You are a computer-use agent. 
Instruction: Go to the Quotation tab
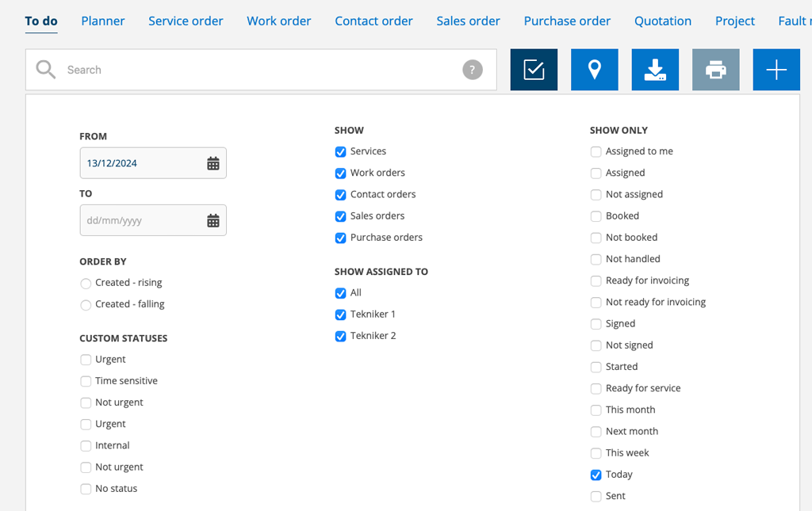point(663,21)
